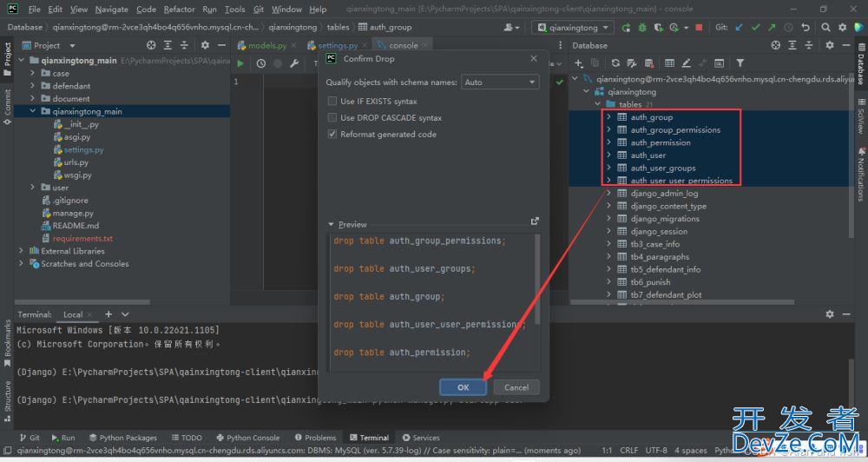This screenshot has width=868, height=462.
Task: Open Data Source Properties icon in Database panel
Action: point(632,63)
